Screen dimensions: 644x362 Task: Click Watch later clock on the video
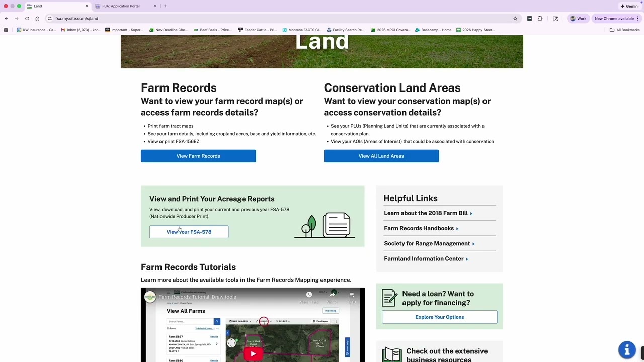309,295
